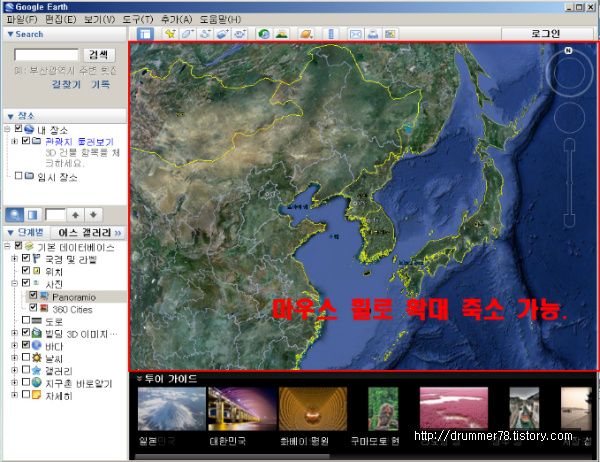Click the 날씨 sun icon
The image size is (600, 462).
[37, 358]
